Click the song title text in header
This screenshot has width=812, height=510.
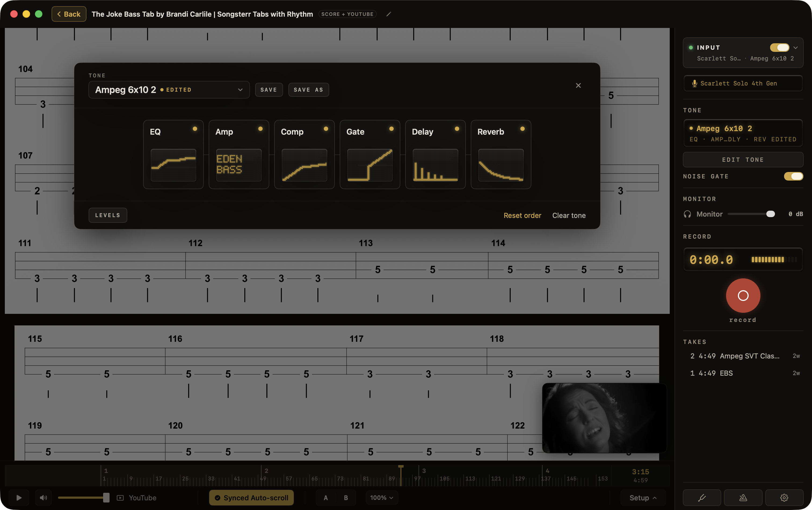click(x=202, y=14)
